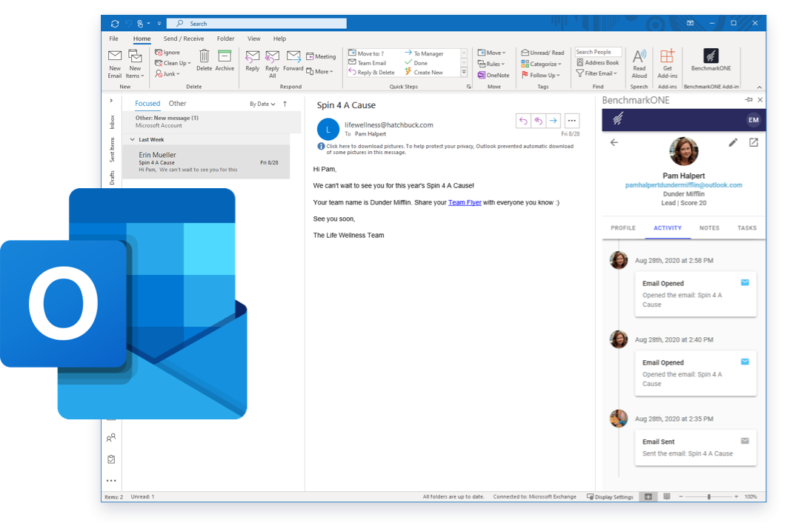Click the Get Add-ins icon
The height and width of the screenshot is (532, 790).
[667, 56]
